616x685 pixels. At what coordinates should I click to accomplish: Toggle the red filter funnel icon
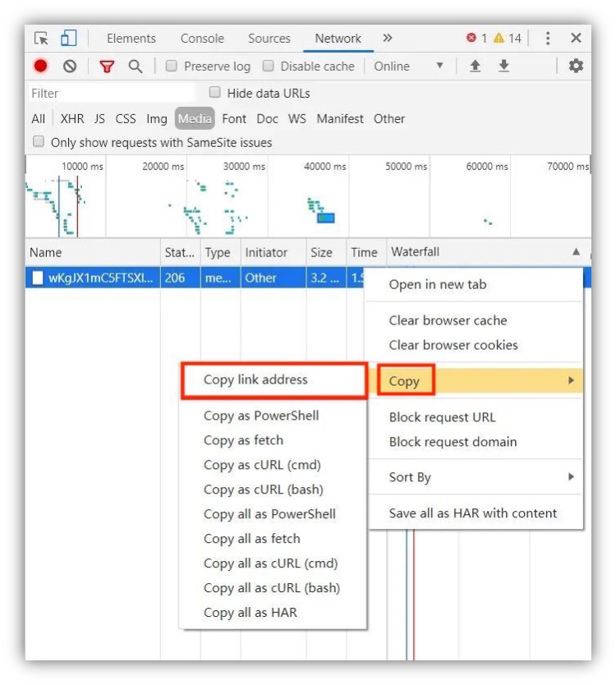click(107, 67)
